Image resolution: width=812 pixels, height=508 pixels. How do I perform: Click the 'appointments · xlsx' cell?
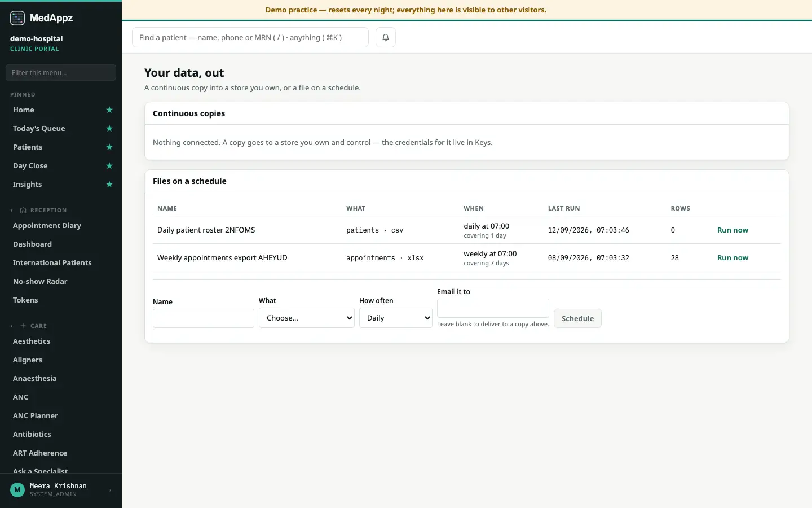pyautogui.click(x=385, y=258)
